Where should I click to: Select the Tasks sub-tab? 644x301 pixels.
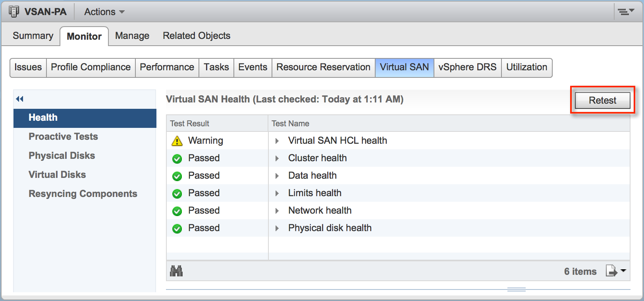tap(216, 67)
